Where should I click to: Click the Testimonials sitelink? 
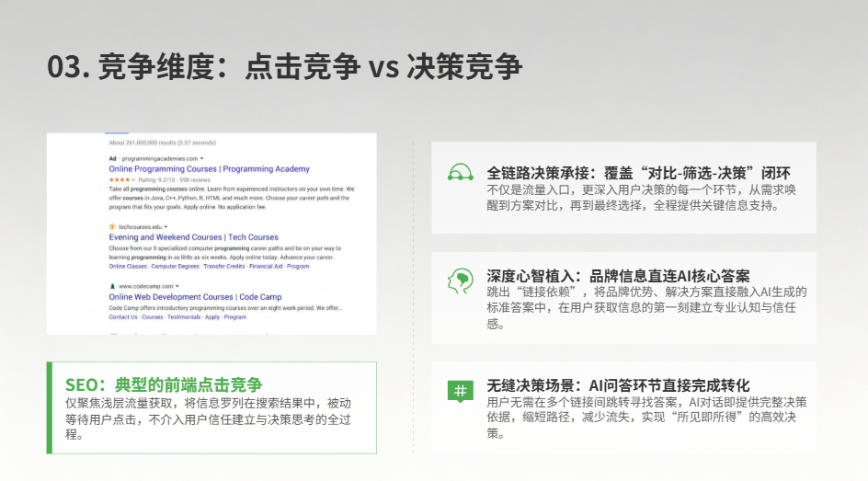pyautogui.click(x=184, y=317)
